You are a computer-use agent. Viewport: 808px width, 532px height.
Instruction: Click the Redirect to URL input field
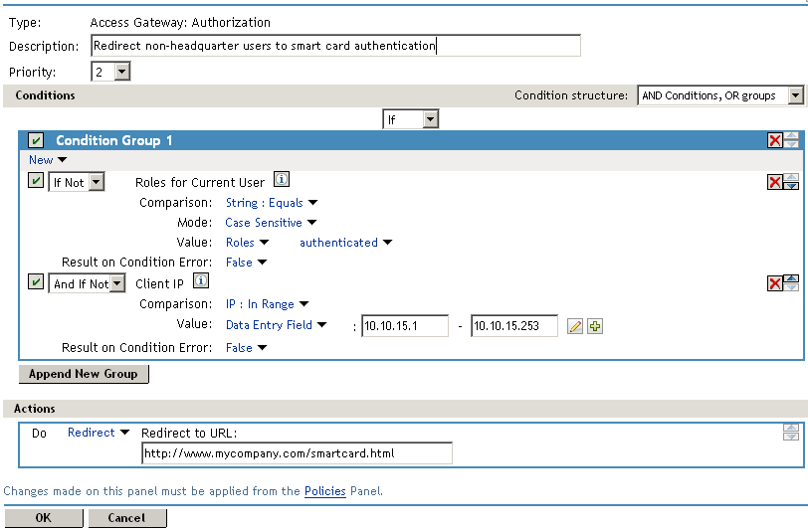coord(297,453)
